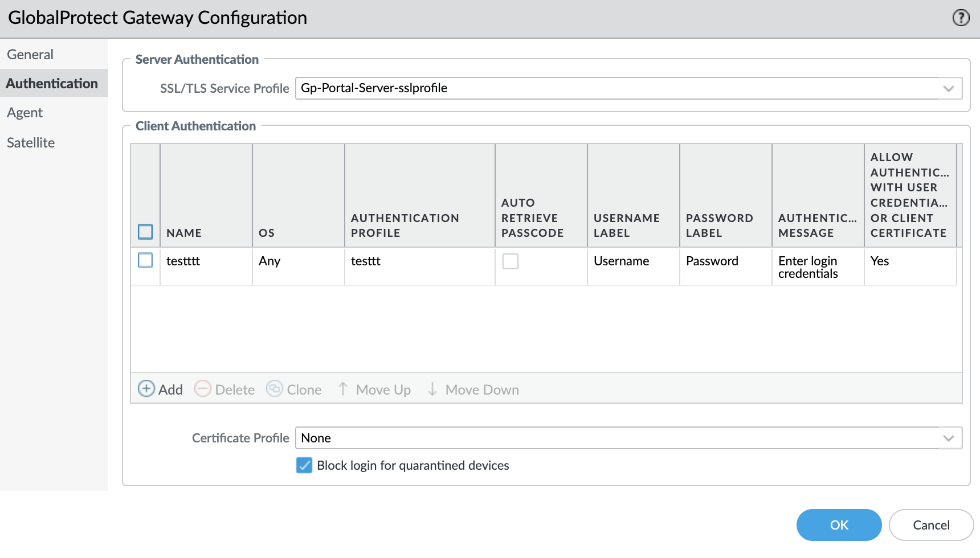Enable Auto Retrieve Passcode checkbox
980x558 pixels.
coord(510,261)
